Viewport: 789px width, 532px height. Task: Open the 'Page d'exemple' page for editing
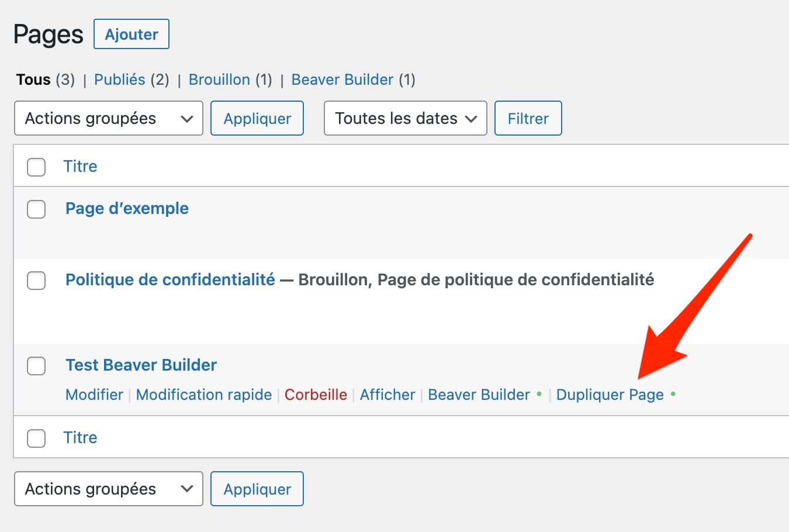coord(126,208)
